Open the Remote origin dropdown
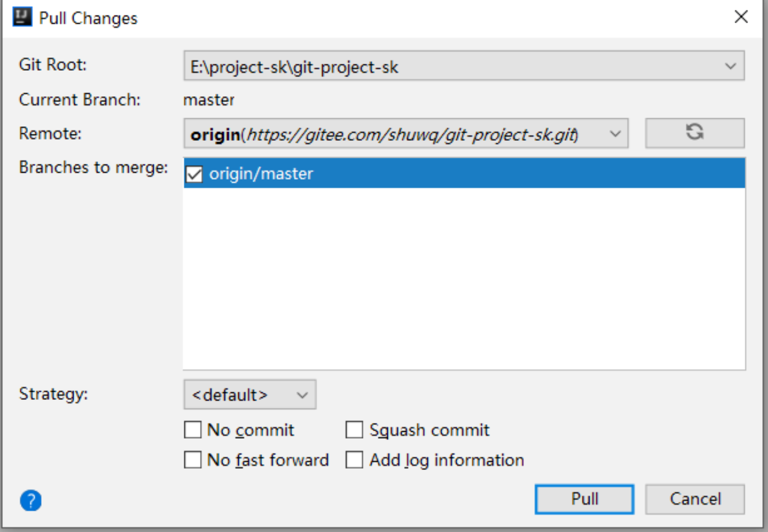Screen dimensions: 768x532 pos(615,134)
